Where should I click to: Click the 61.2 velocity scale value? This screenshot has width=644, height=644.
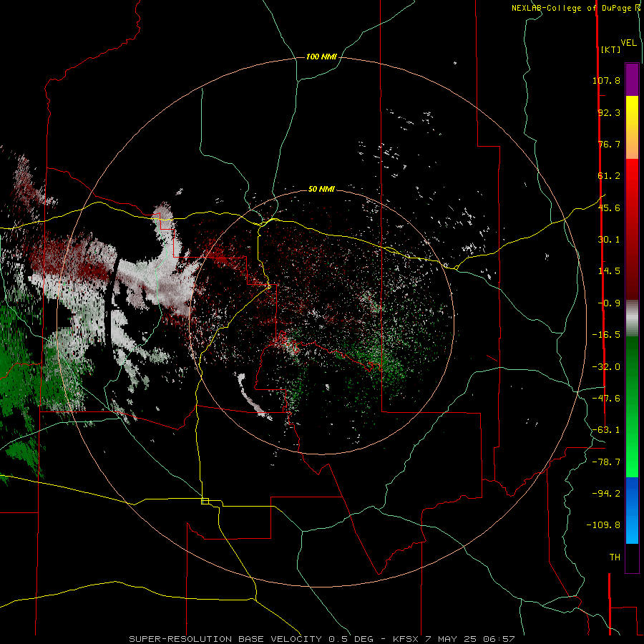coord(609,176)
